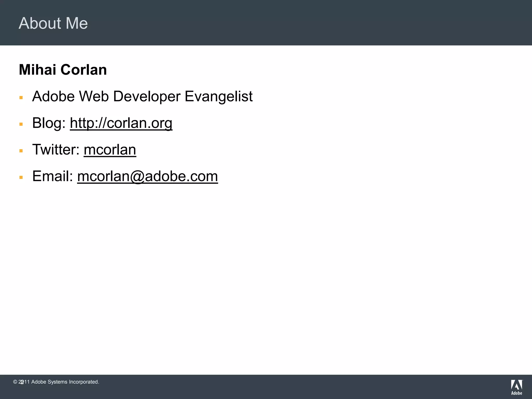This screenshot has width=532, height=399.
Task: Click the Adobe Systems Incorporated copyright text
Action: [65, 382]
